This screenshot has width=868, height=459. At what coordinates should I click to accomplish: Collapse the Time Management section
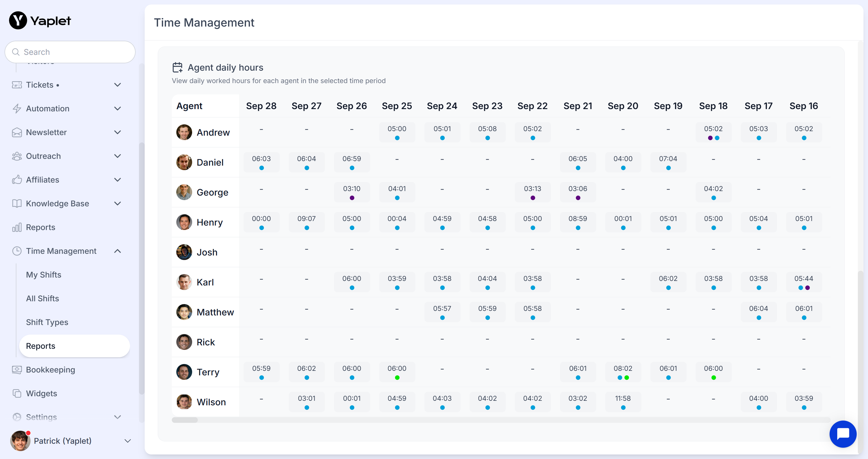[117, 251]
